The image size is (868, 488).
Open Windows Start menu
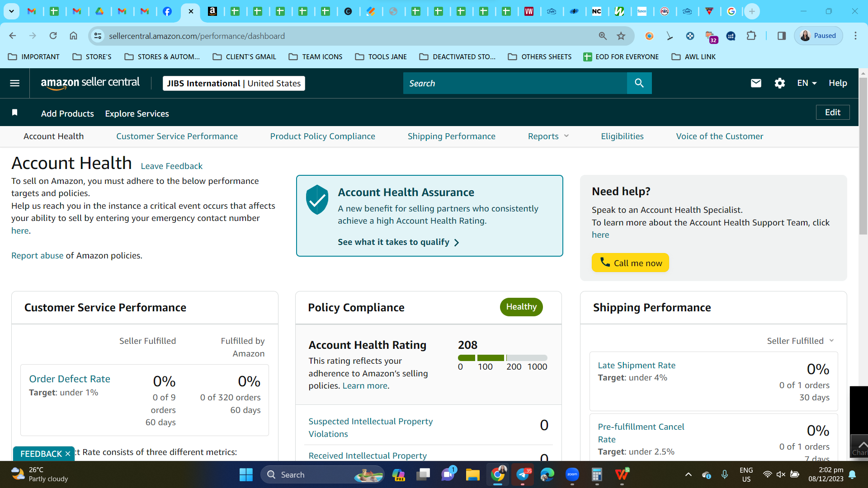246,475
